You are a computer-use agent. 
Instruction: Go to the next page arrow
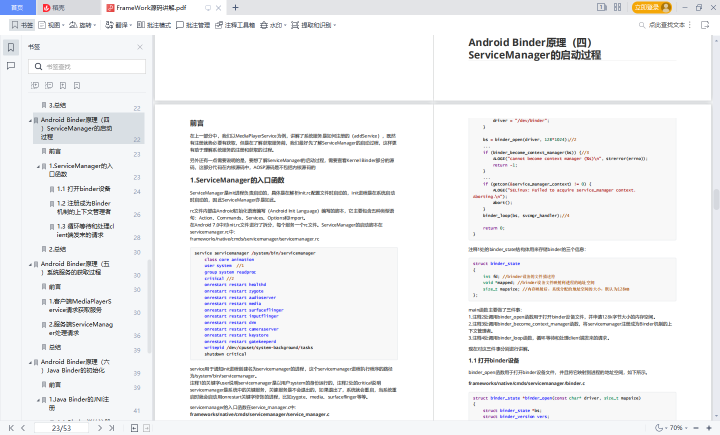coord(100,428)
